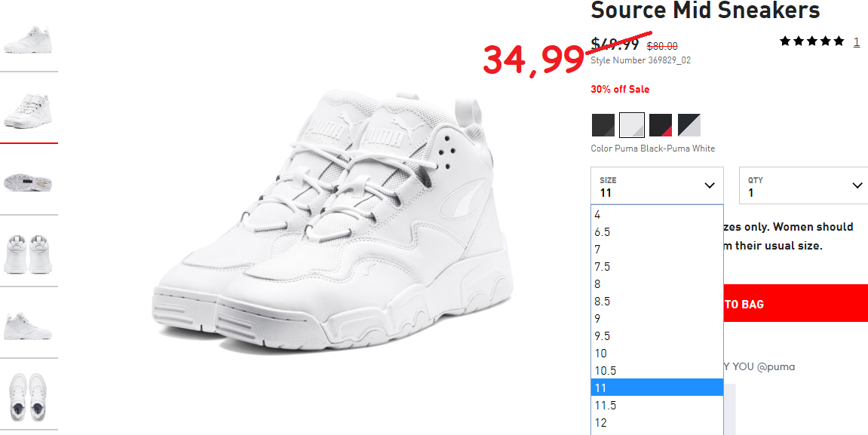
Task: Select size 11.5 from the list
Action: pyautogui.click(x=657, y=405)
